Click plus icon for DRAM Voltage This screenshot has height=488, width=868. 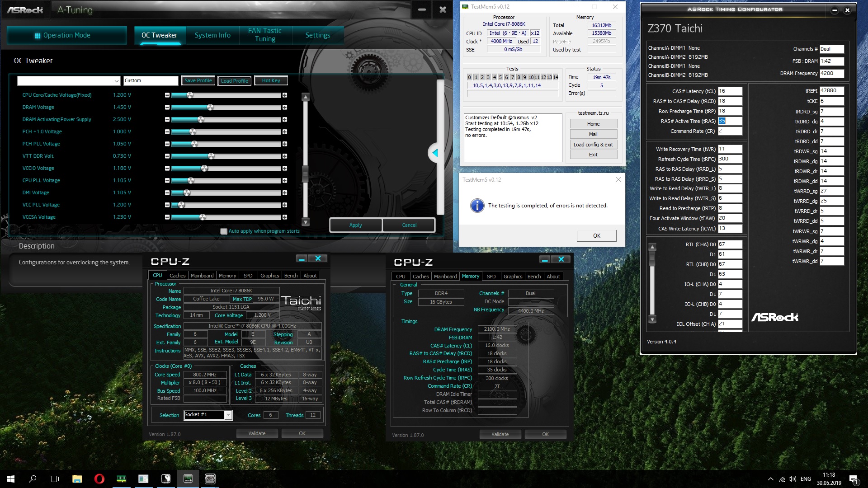(285, 108)
